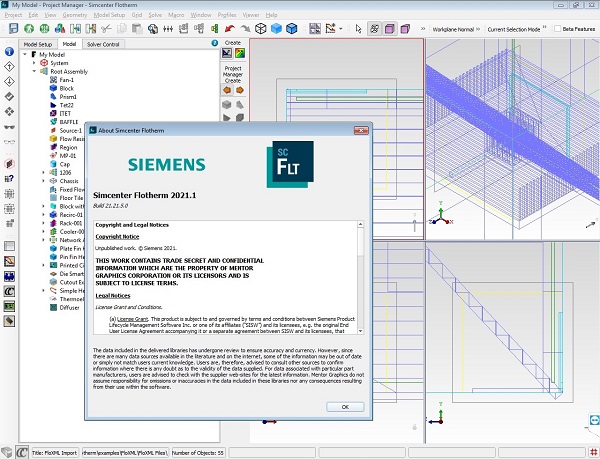
Task: Switch to the Solver Control tab
Action: [x=105, y=44]
